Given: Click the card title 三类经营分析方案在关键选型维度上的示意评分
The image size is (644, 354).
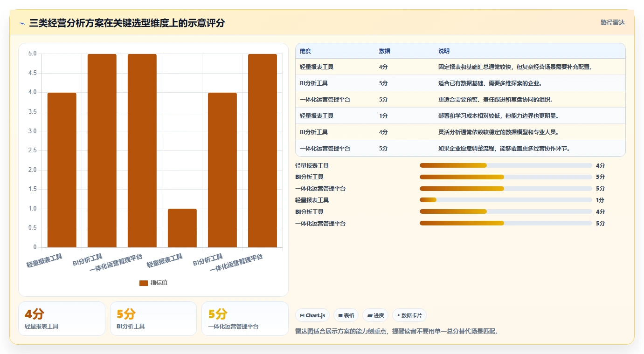Looking at the screenshot, I should click(127, 23).
